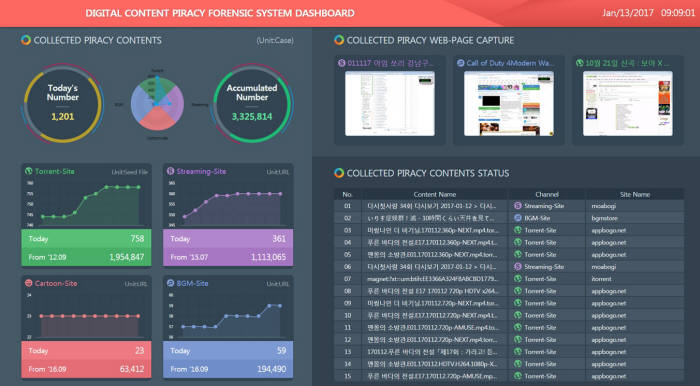The height and width of the screenshot is (386, 700).
Task: Click the Torrent-Site channel icon in row 12
Action: click(518, 340)
